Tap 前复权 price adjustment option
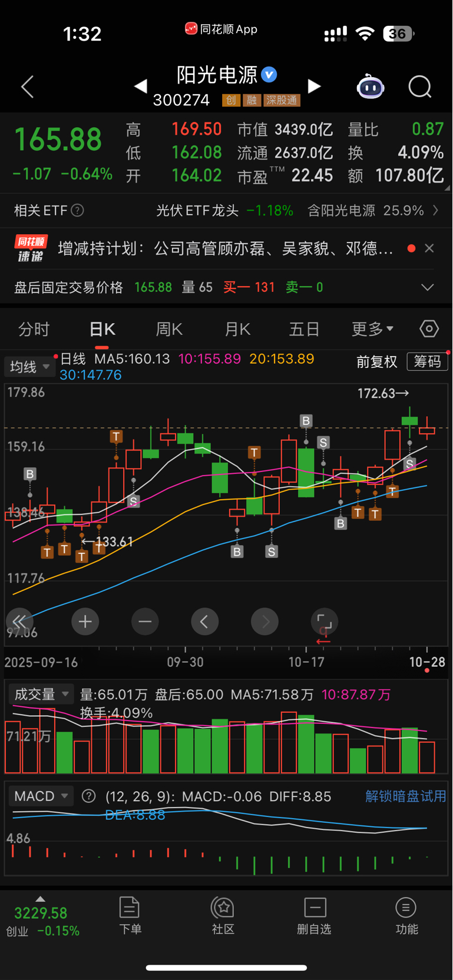The image size is (453, 980). click(x=377, y=361)
